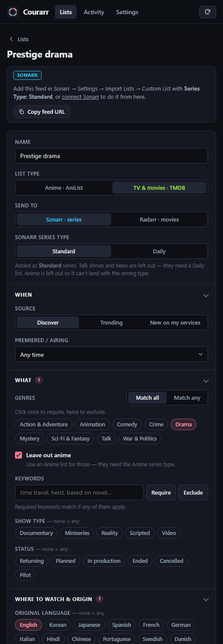
Task: Set genres to Match all
Action: coord(148,398)
